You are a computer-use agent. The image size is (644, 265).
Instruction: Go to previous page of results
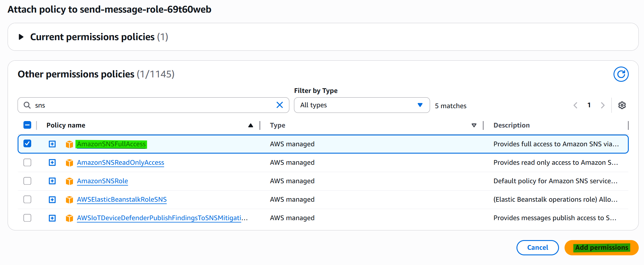pos(575,105)
